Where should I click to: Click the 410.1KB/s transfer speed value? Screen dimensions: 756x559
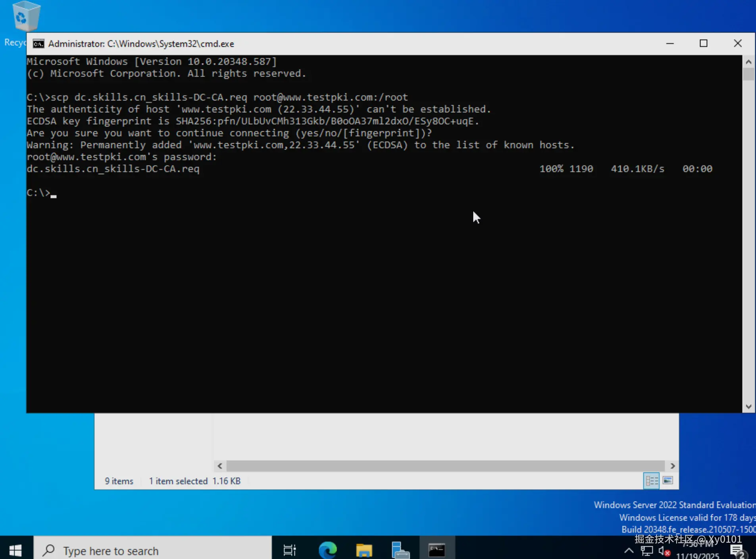coord(637,169)
